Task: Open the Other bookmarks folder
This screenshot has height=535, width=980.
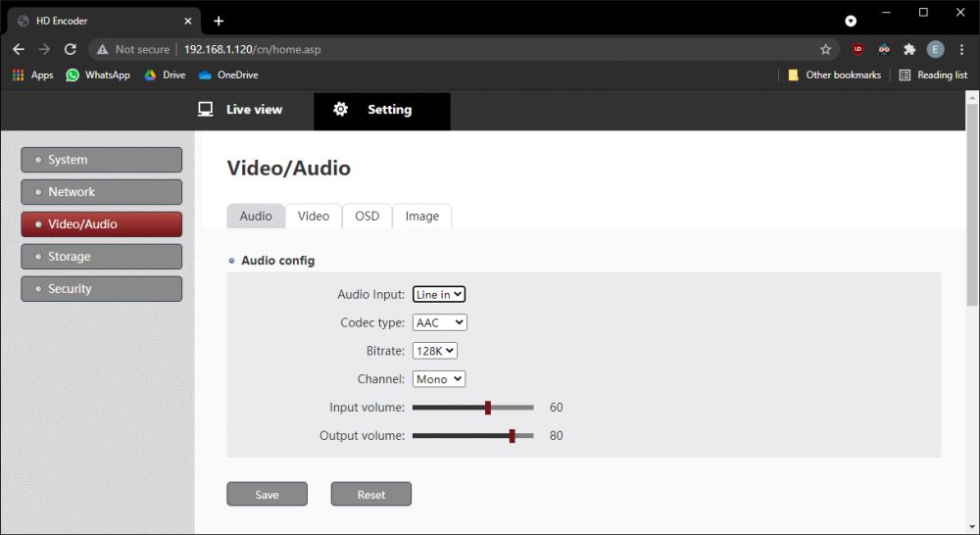Action: click(x=834, y=75)
